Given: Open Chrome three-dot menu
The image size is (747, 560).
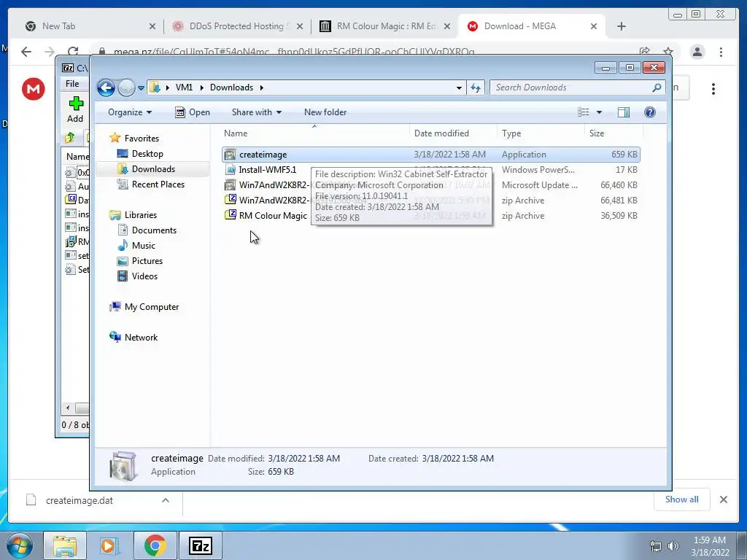Looking at the screenshot, I should pos(721,52).
